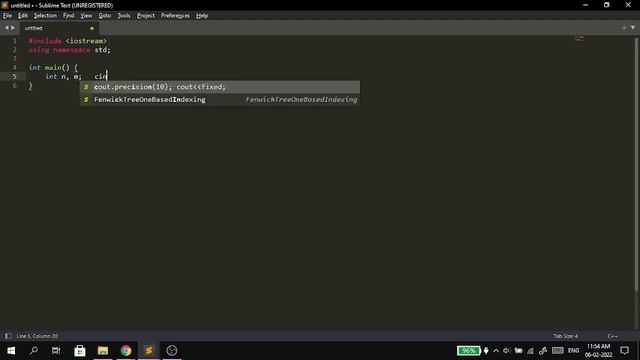Open Microsoft Store from the taskbar
Screen dimensions: 640x360
coord(80,351)
